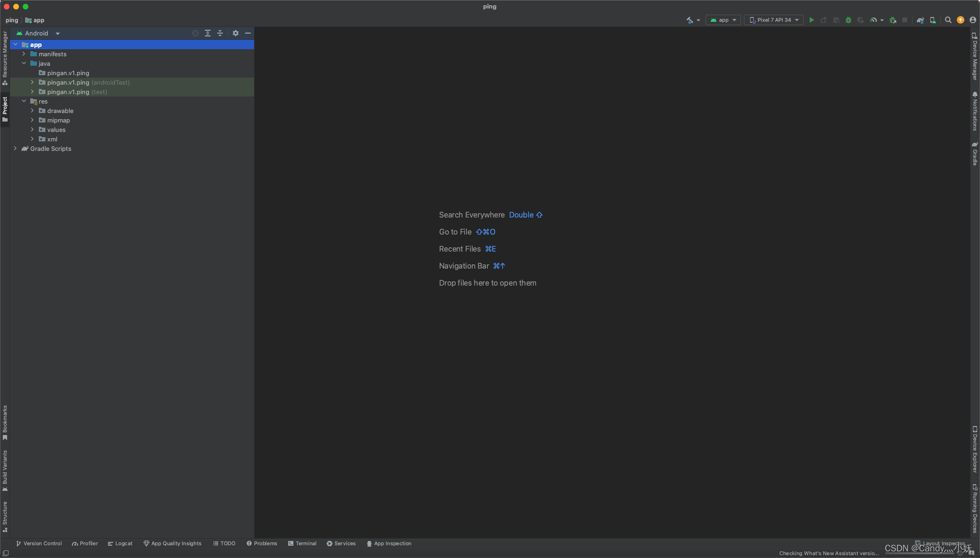Open the Pixel 7 API 34 device dropdown

point(773,20)
